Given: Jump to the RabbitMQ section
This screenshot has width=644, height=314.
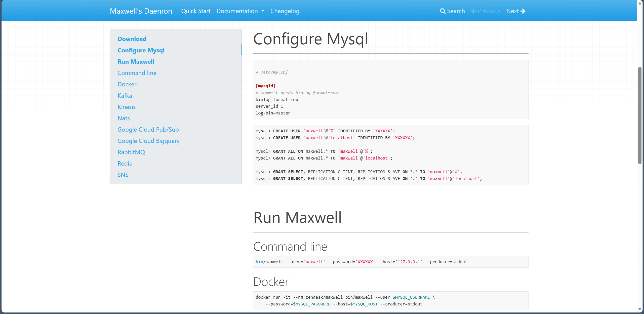Looking at the screenshot, I should tap(131, 152).
